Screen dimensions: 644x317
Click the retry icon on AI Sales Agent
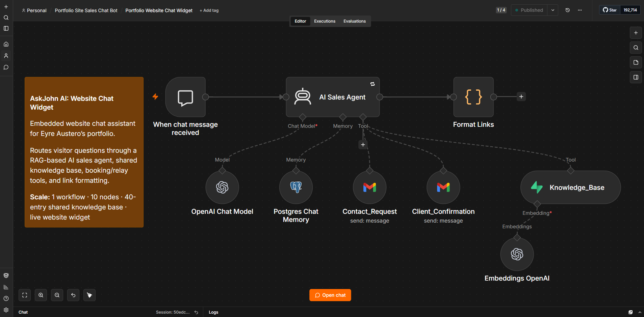point(372,84)
